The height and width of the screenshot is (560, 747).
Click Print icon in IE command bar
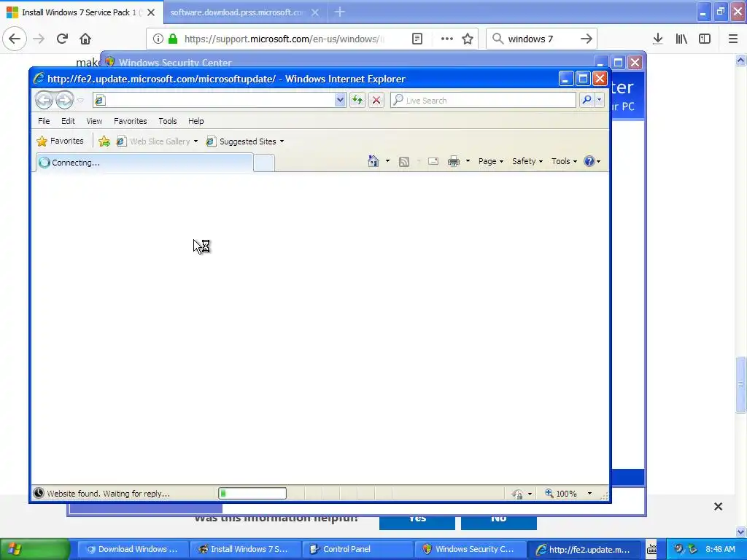[454, 161]
